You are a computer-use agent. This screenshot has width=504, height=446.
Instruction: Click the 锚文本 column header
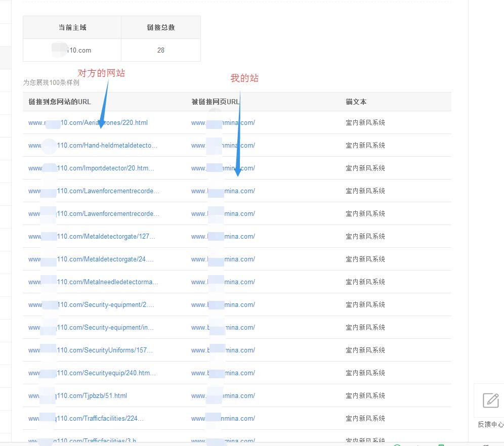point(356,102)
